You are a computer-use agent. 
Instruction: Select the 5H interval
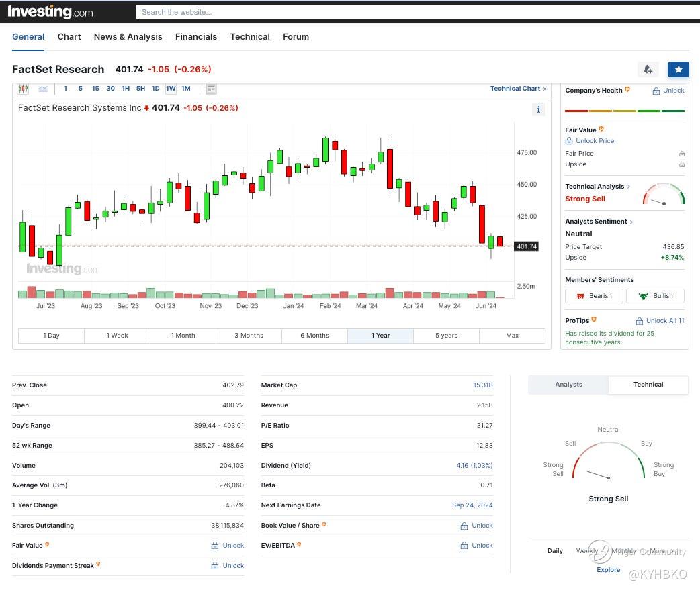140,89
